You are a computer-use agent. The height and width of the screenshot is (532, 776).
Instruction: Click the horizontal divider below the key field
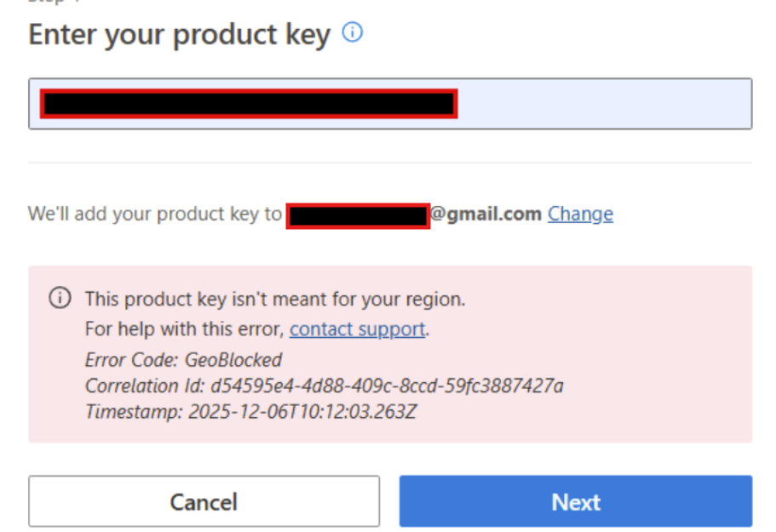[390, 163]
